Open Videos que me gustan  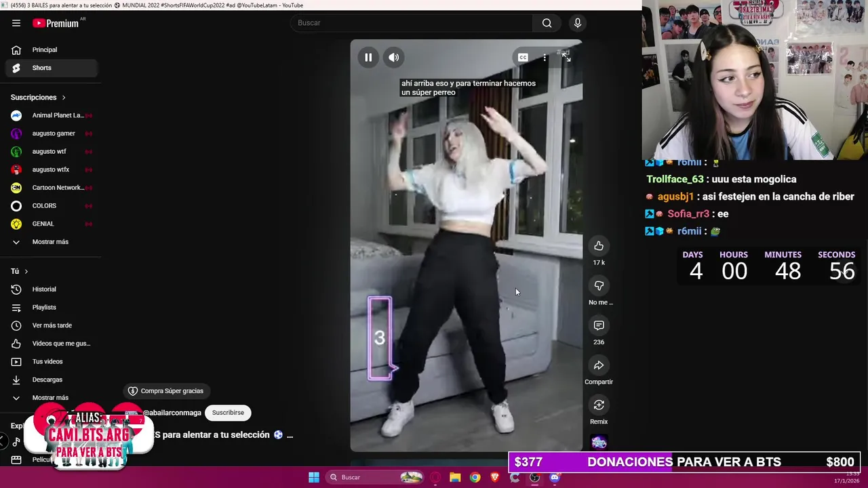pos(52,344)
